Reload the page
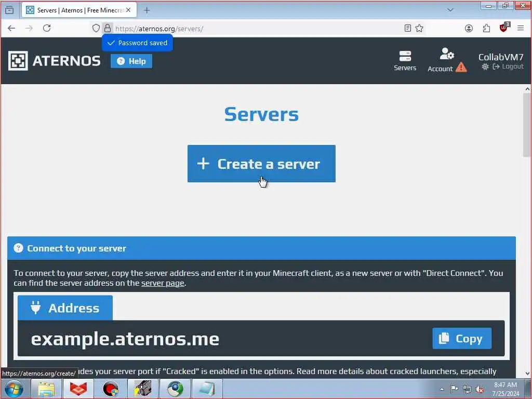The image size is (532, 399). 47,28
